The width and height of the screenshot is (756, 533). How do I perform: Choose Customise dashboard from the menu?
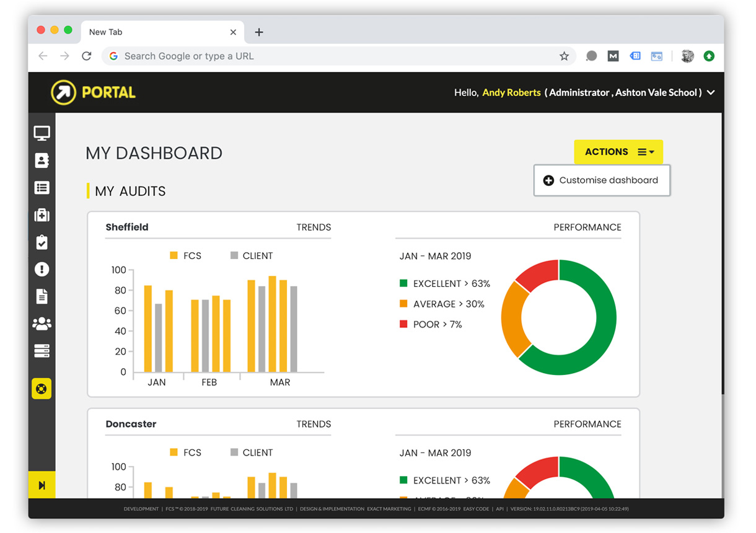pyautogui.click(x=602, y=180)
